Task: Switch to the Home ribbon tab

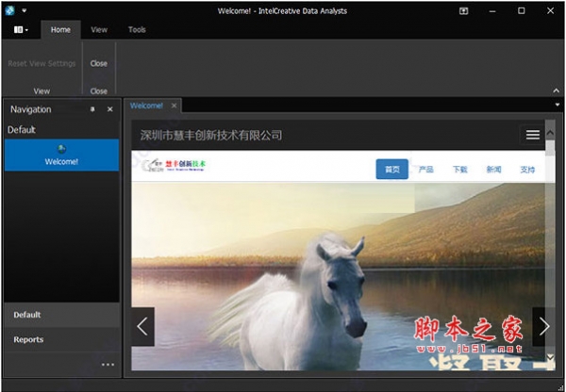Action: pyautogui.click(x=60, y=29)
